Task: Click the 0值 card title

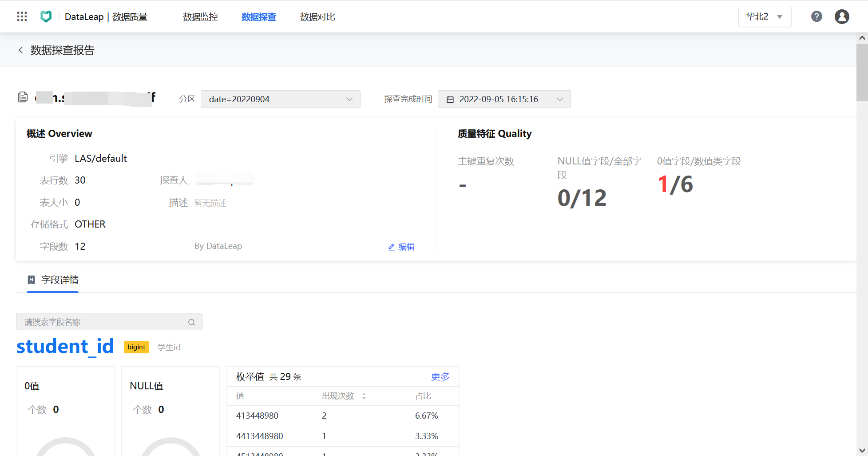Action: coord(32,386)
